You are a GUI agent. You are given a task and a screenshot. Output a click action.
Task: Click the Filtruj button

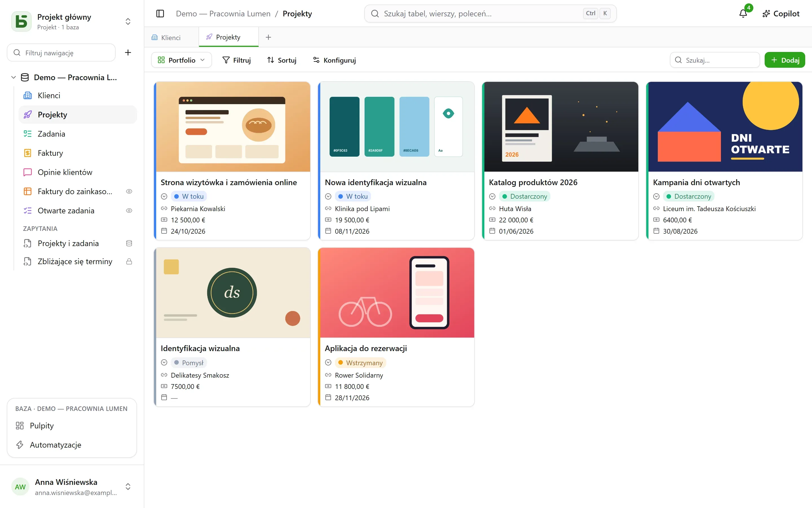237,60
